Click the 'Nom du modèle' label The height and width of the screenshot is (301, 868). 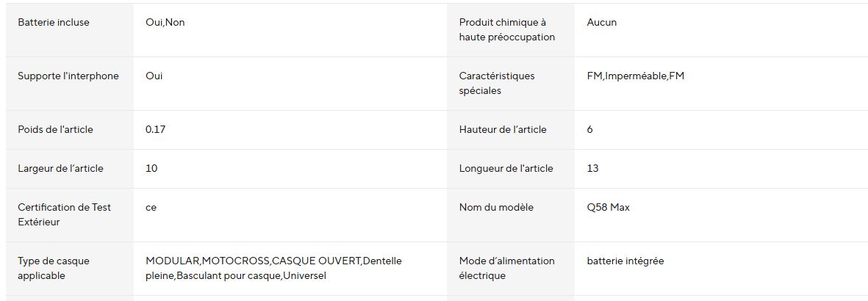(496, 208)
